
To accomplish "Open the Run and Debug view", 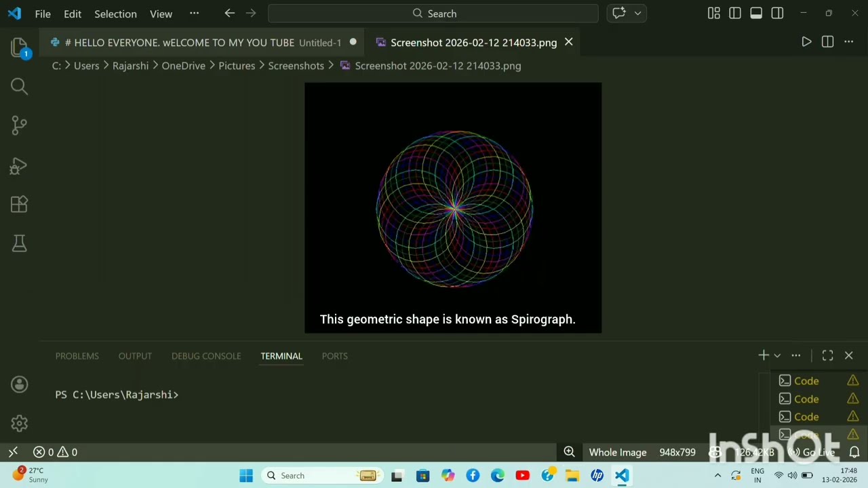I will click(x=19, y=165).
